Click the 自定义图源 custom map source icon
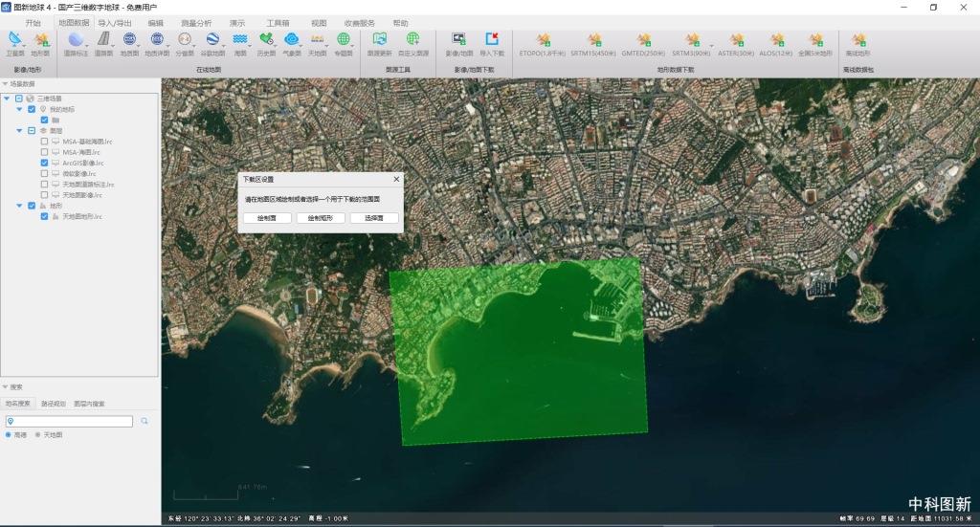The width and height of the screenshot is (980, 527). (x=412, y=39)
